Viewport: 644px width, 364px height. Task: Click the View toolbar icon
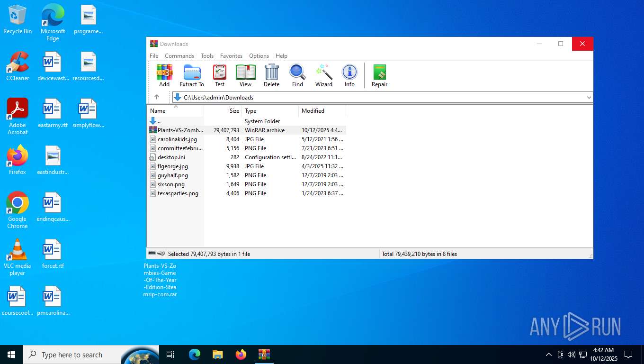(x=245, y=76)
